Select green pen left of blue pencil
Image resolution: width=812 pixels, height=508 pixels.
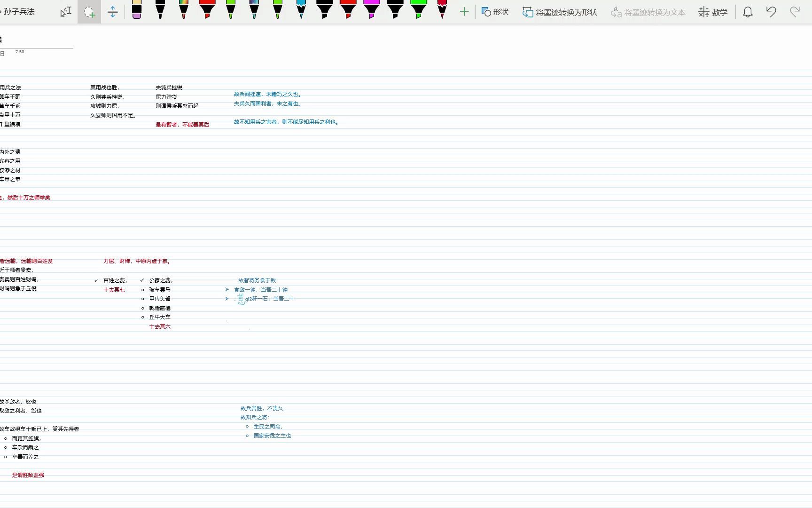(x=278, y=9)
